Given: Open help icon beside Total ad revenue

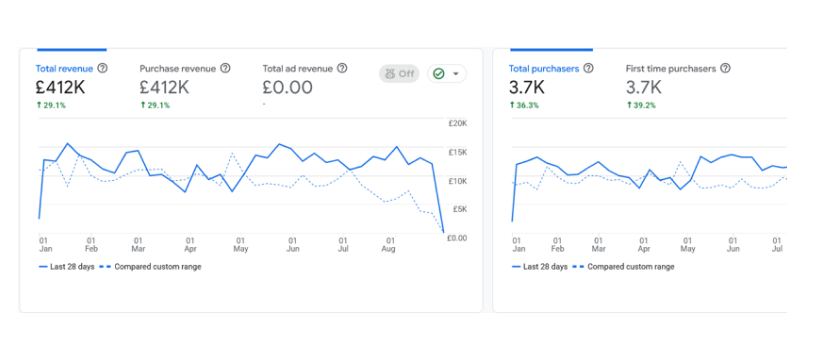Looking at the screenshot, I should [342, 69].
